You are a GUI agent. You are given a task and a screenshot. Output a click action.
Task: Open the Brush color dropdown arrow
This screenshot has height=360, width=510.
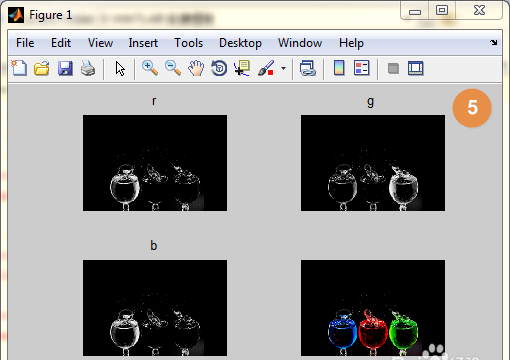283,68
